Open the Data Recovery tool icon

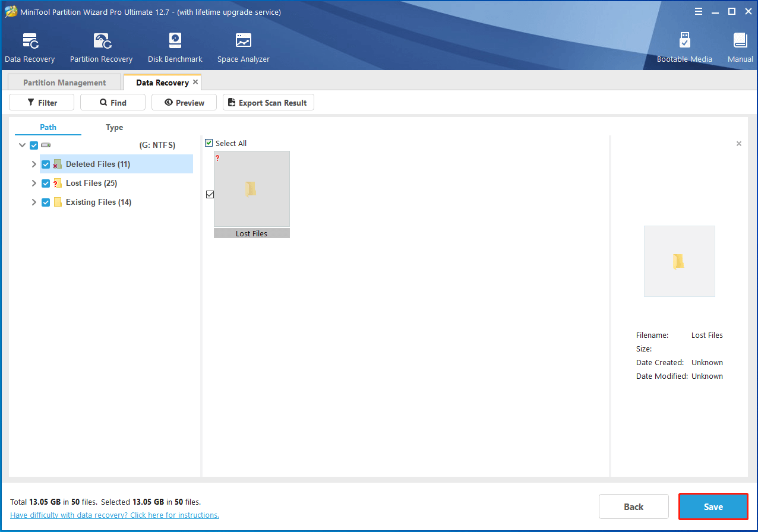pos(30,40)
